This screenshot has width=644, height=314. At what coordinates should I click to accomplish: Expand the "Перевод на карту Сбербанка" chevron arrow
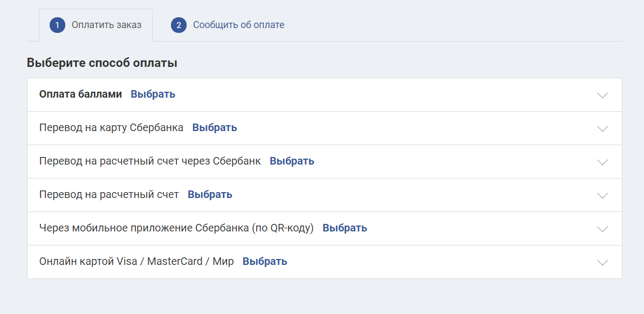point(602,128)
